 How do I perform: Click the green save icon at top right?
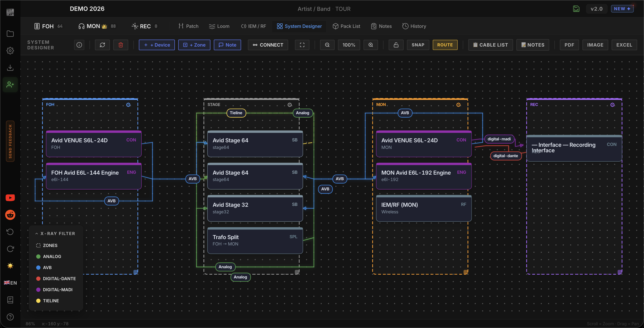576,9
